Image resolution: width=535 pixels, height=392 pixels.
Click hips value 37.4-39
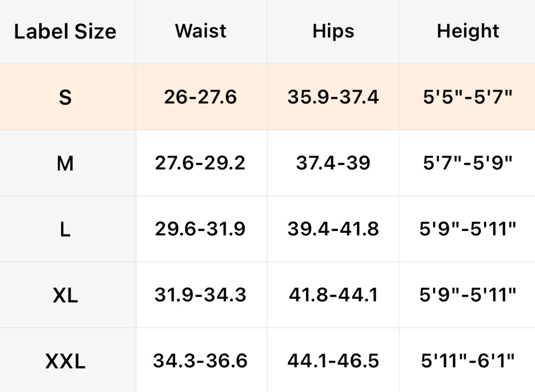click(333, 163)
